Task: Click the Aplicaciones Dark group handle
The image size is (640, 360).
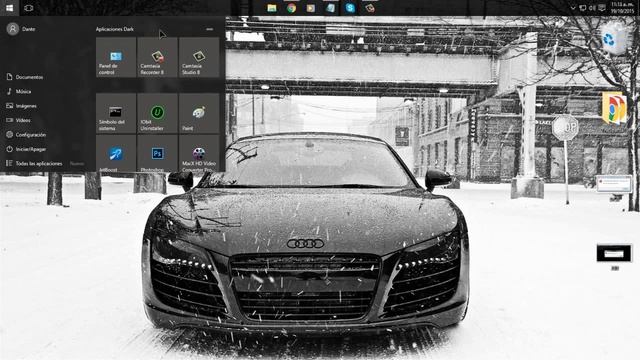Action: pos(209,29)
